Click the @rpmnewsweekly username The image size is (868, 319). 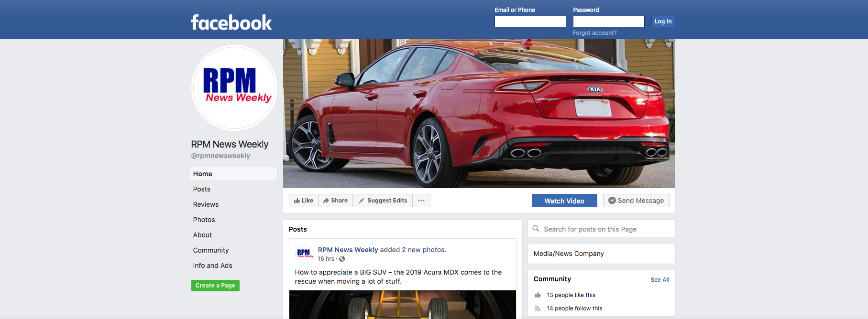pyautogui.click(x=220, y=156)
